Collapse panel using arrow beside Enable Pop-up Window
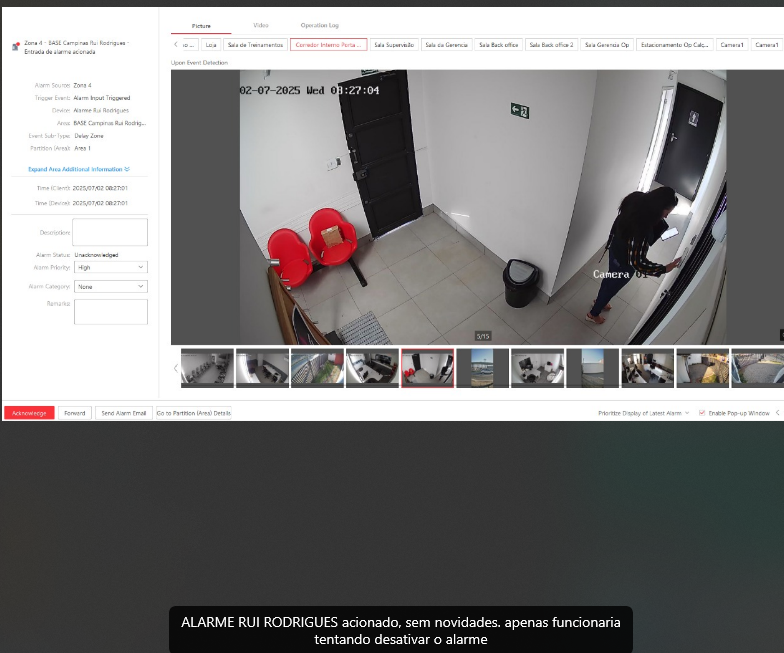This screenshot has width=784, height=653. tap(778, 413)
